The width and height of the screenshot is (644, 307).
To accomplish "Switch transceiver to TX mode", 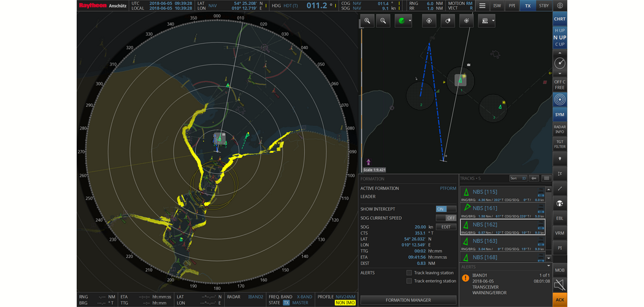I will 527,6.
